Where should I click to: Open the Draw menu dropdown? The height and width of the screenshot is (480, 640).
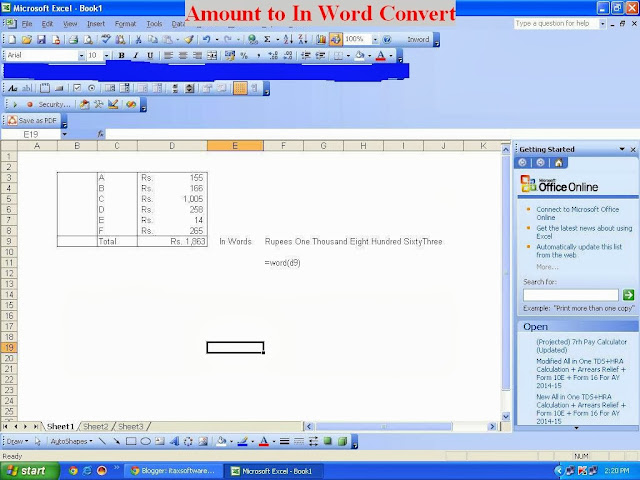tap(18, 441)
